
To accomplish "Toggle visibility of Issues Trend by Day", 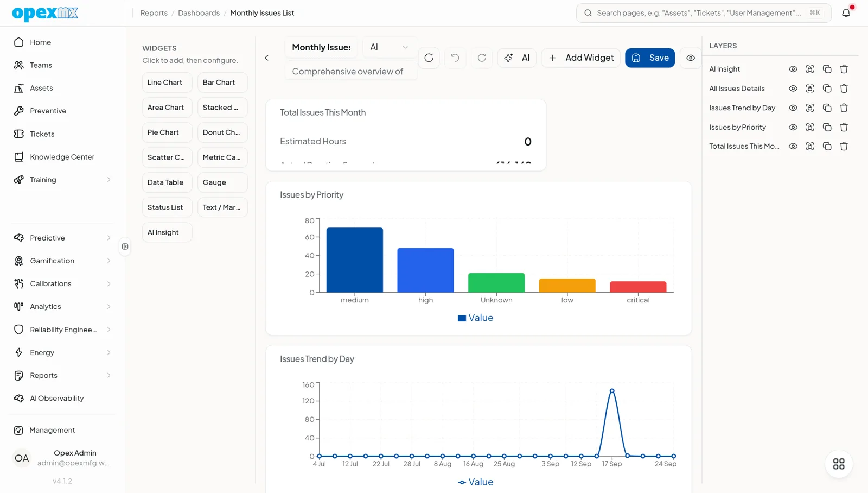I will pos(793,108).
